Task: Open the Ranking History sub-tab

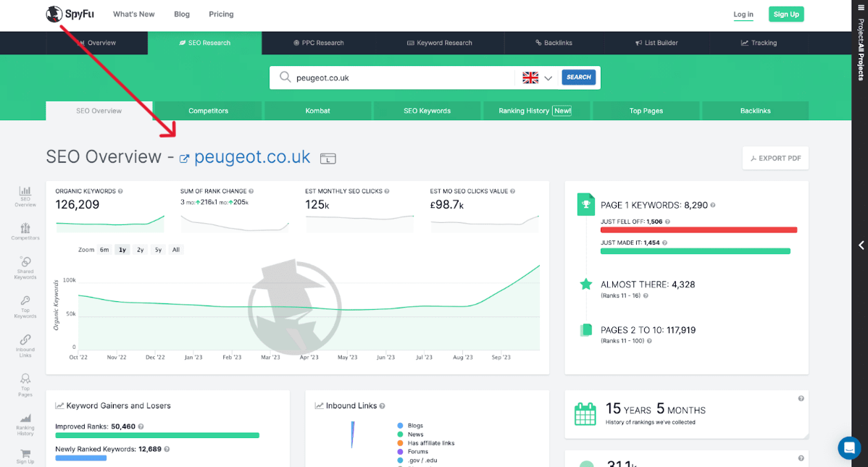Action: (535, 111)
